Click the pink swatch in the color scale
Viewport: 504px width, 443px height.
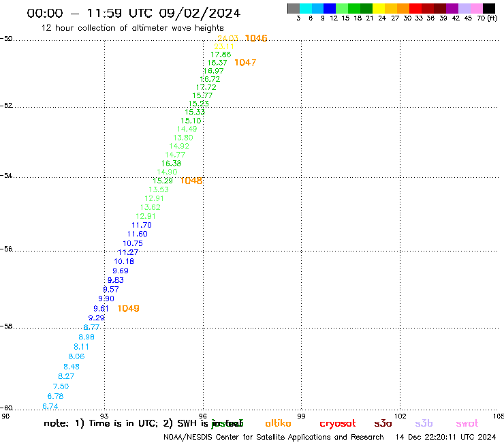tap(477, 8)
